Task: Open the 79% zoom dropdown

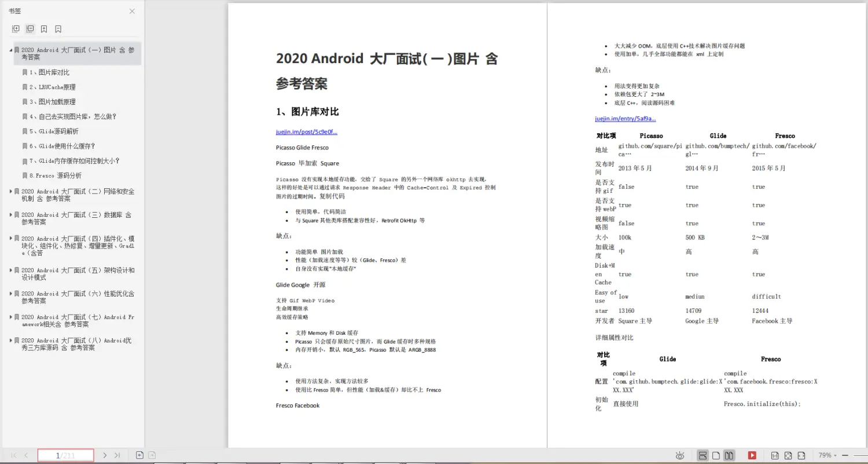Action: 828,455
